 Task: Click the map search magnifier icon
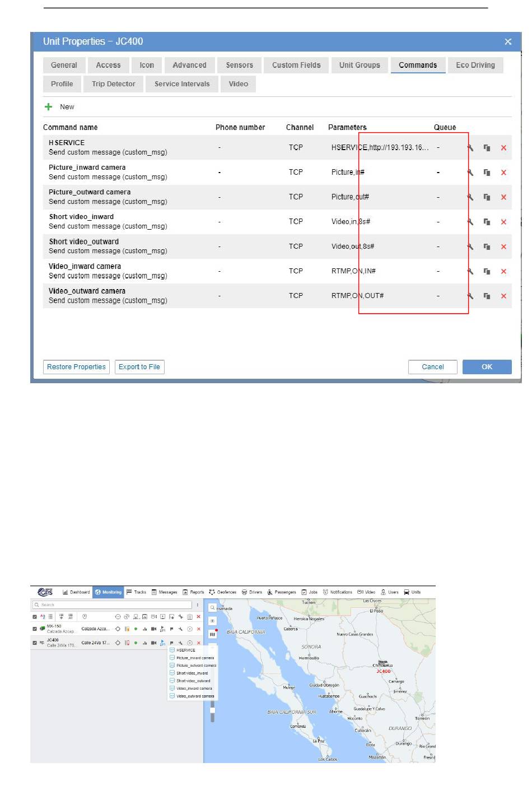coord(212,607)
